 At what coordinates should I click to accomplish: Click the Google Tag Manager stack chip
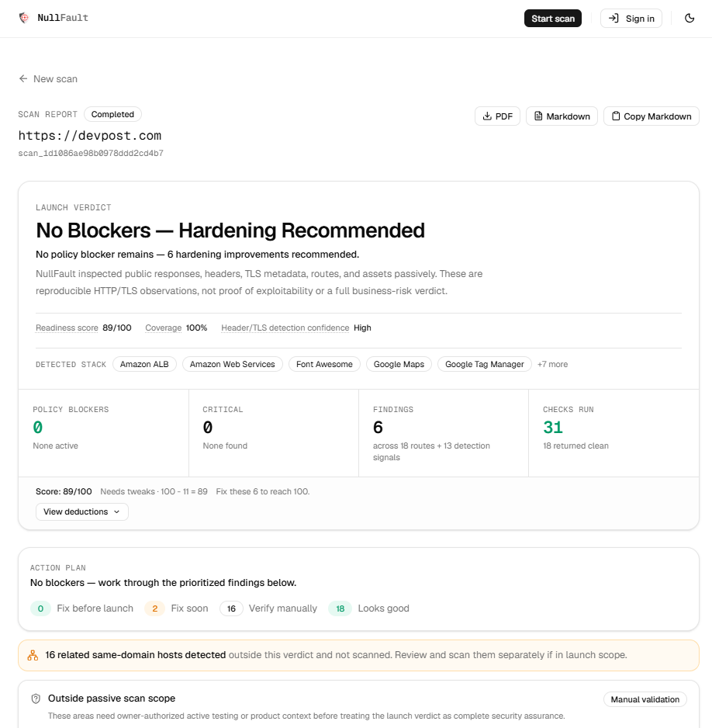coord(485,365)
